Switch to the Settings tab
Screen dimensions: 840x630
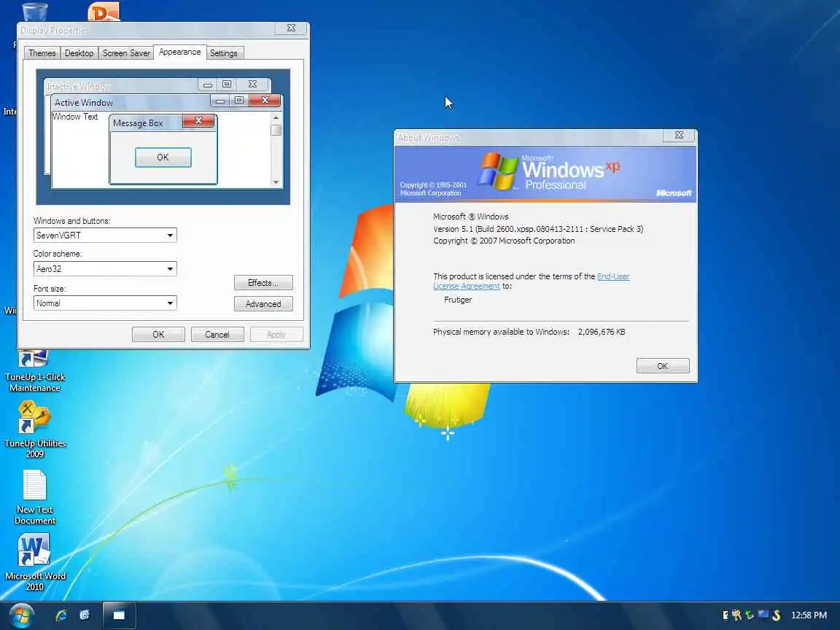223,53
